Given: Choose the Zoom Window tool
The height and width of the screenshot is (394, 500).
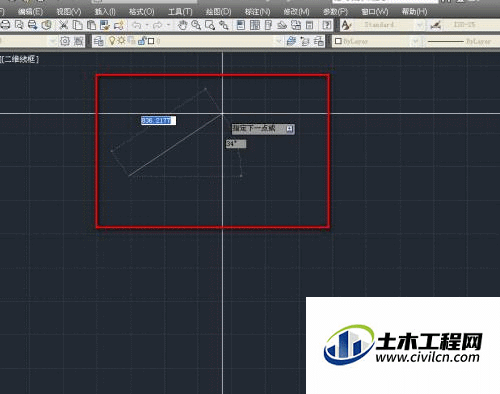Looking at the screenshot, I should [210, 25].
